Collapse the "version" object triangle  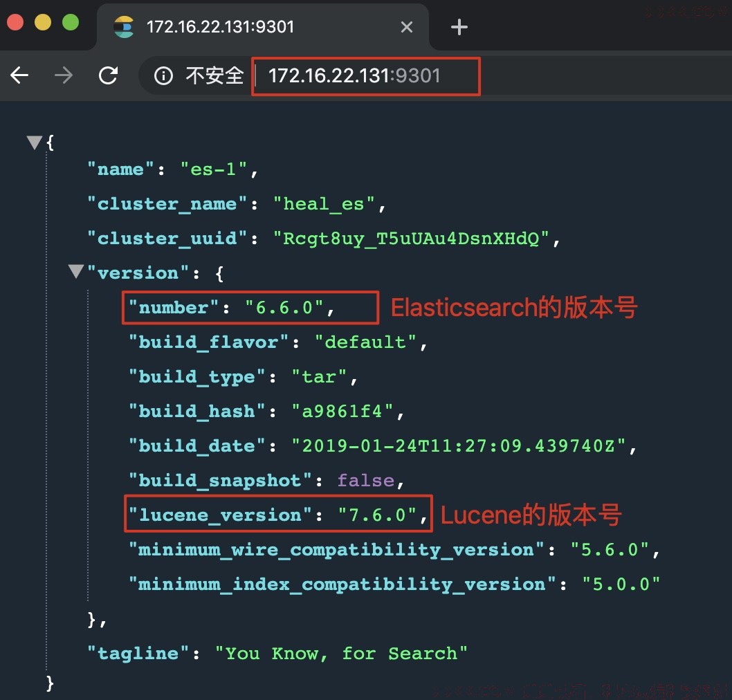[75, 271]
